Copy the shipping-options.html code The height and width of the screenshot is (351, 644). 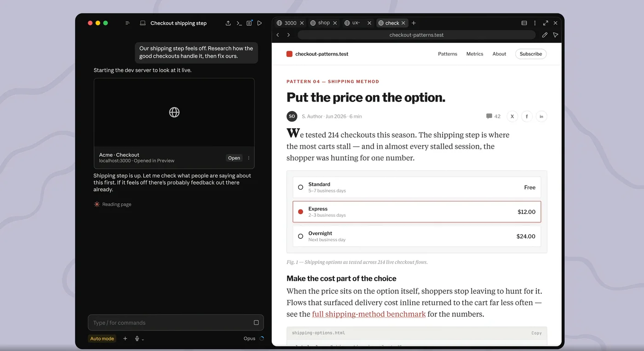coord(536,333)
